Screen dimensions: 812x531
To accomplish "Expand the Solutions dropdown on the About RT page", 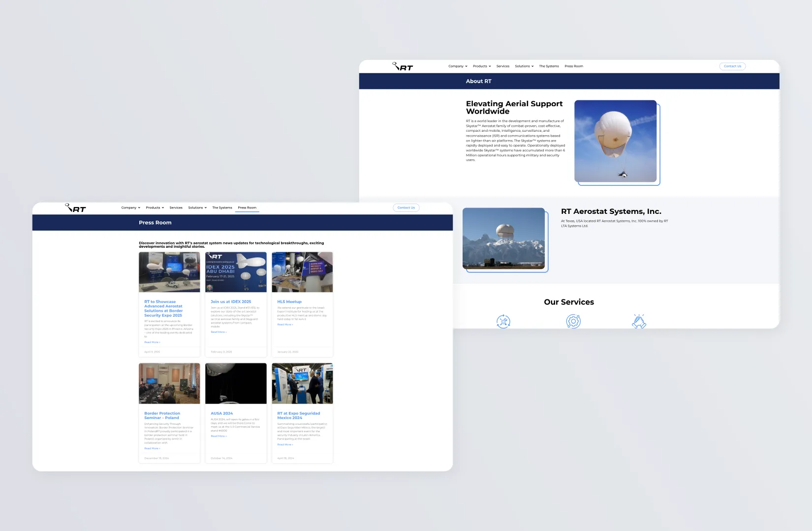I will 524,66.
